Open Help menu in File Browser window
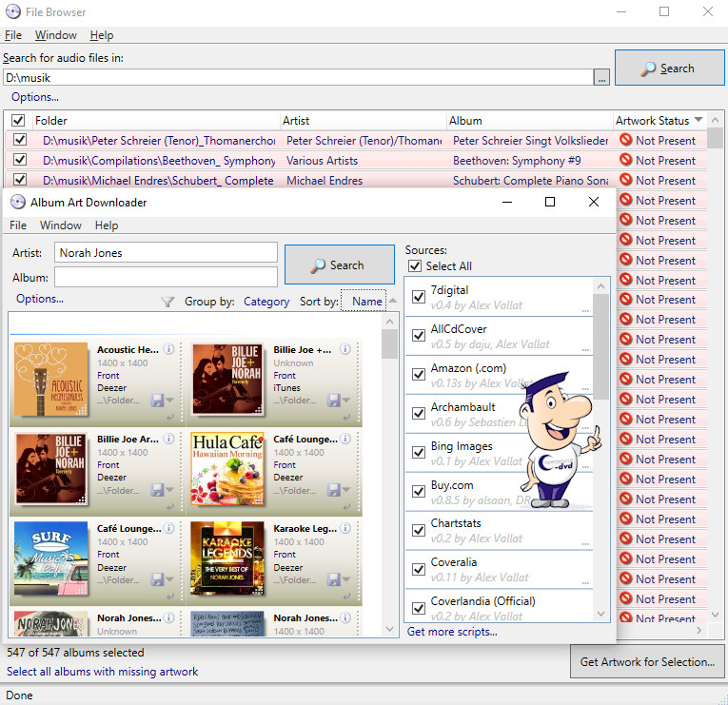 (x=102, y=35)
